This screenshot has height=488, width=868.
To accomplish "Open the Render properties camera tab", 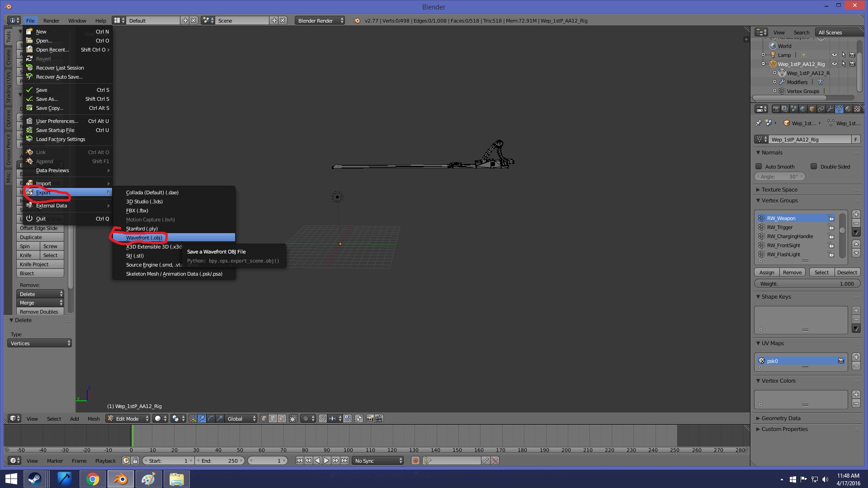I will pyautogui.click(x=776, y=109).
